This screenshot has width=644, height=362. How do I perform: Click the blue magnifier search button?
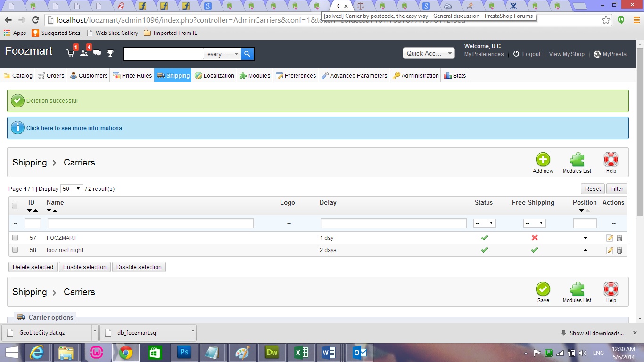coord(248,54)
